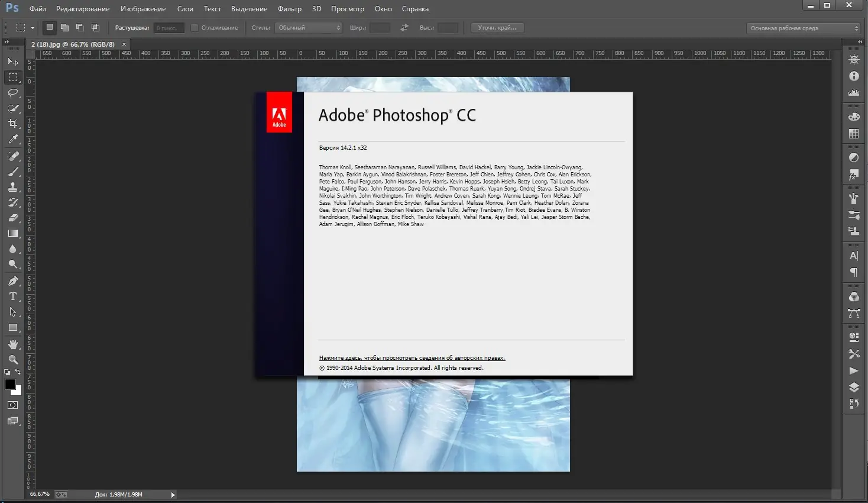This screenshot has height=503, width=868.
Task: Change screen mode at toolbox bottom
Action: (13, 421)
